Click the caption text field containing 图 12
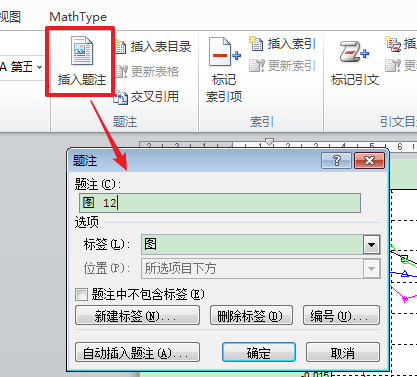Image resolution: width=417 pixels, height=377 pixels. [220, 203]
